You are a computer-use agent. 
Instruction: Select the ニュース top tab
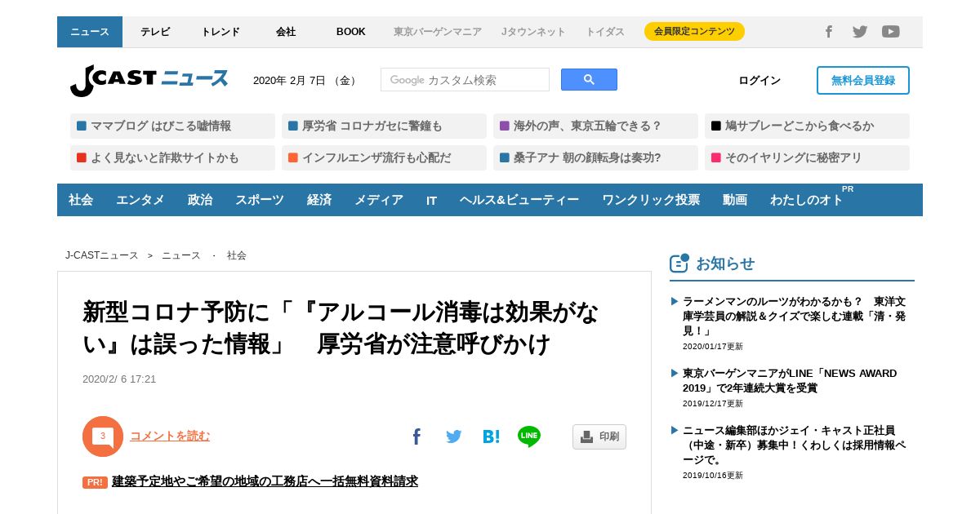(90, 32)
